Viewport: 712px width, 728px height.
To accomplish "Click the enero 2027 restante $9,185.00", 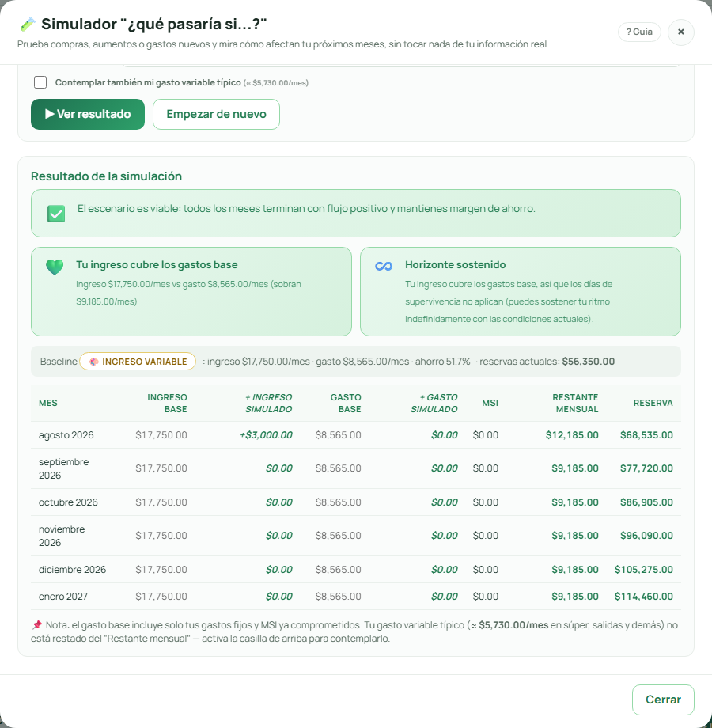I will click(x=574, y=597).
